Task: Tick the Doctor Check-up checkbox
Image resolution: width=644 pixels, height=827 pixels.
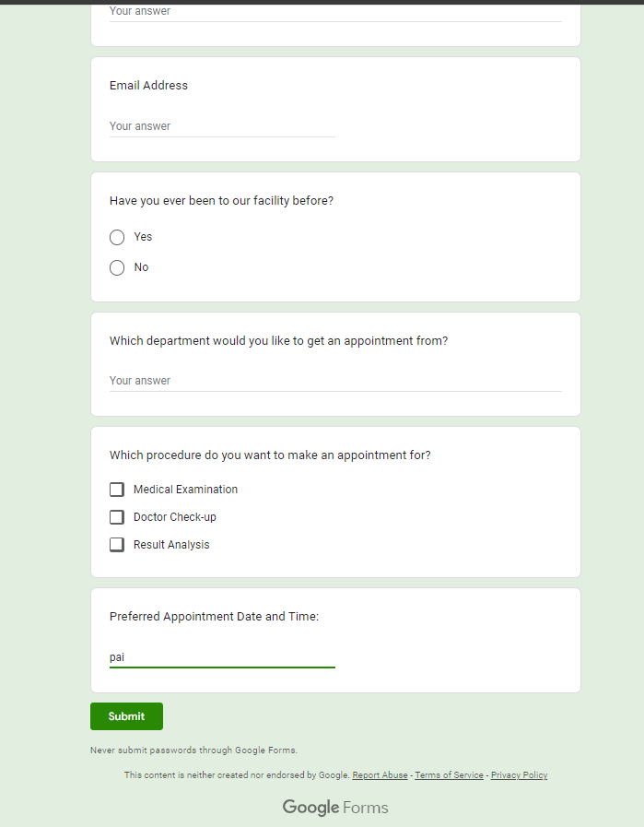Action: pos(117,517)
